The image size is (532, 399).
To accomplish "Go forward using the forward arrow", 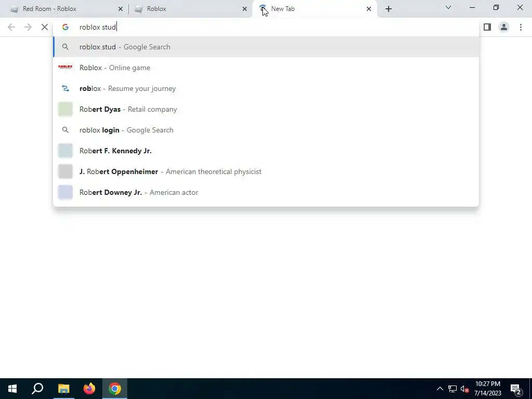I will tap(28, 27).
